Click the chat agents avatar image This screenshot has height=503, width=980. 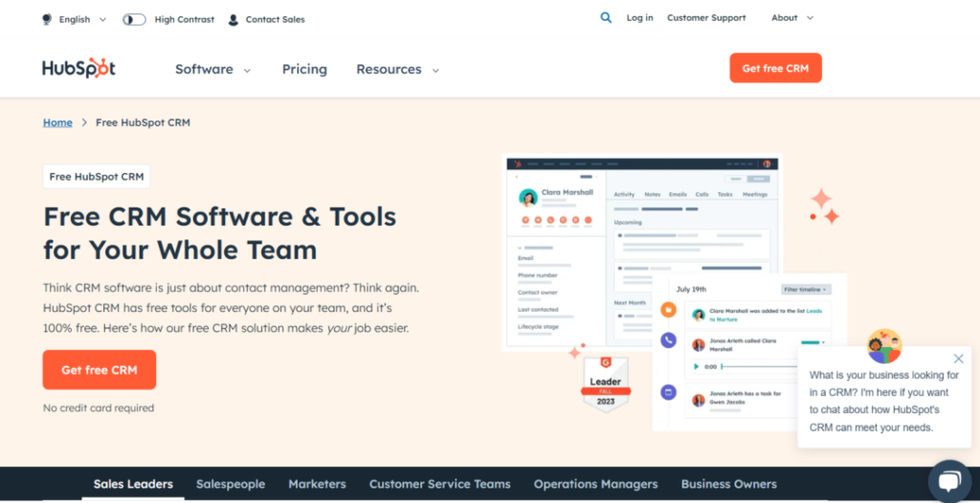click(884, 347)
